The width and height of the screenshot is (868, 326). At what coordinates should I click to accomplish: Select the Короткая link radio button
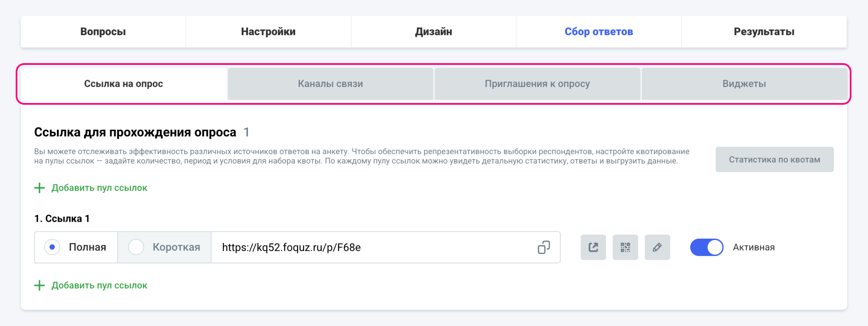[136, 247]
